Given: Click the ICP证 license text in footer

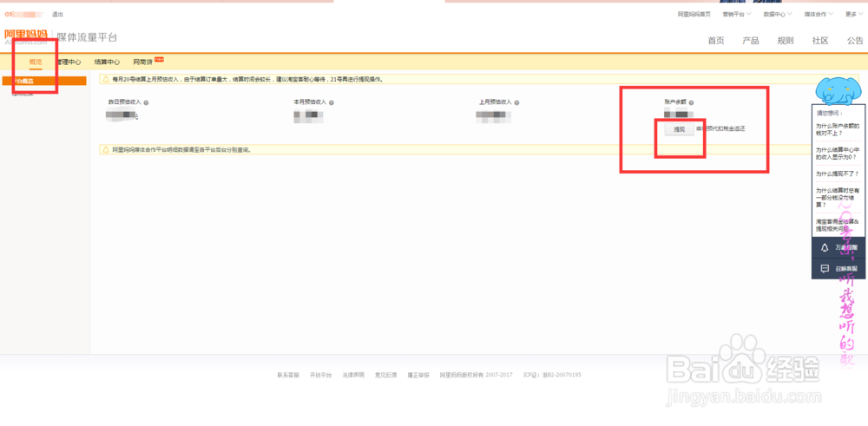Looking at the screenshot, I should pyautogui.click(x=552, y=375).
